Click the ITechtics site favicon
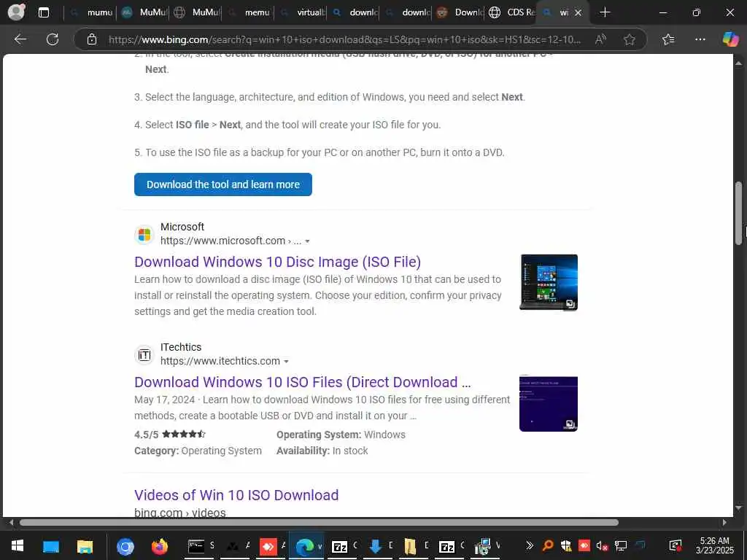This screenshot has width=747, height=560. (x=144, y=355)
